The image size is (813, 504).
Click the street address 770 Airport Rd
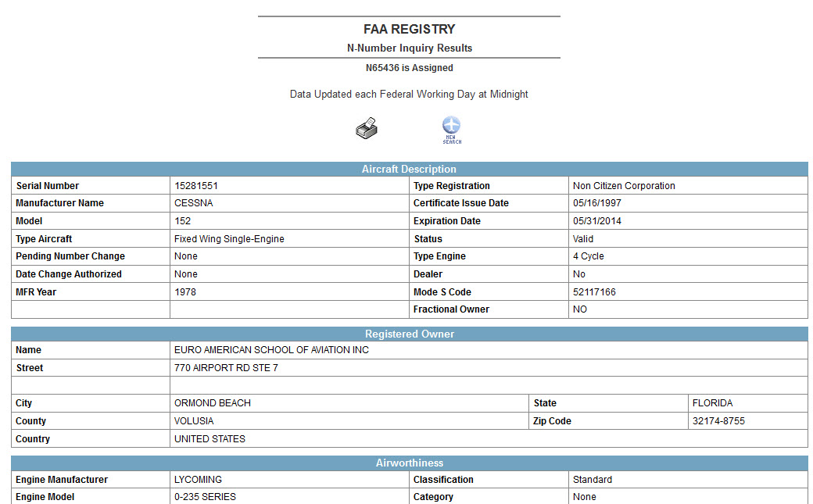click(226, 368)
